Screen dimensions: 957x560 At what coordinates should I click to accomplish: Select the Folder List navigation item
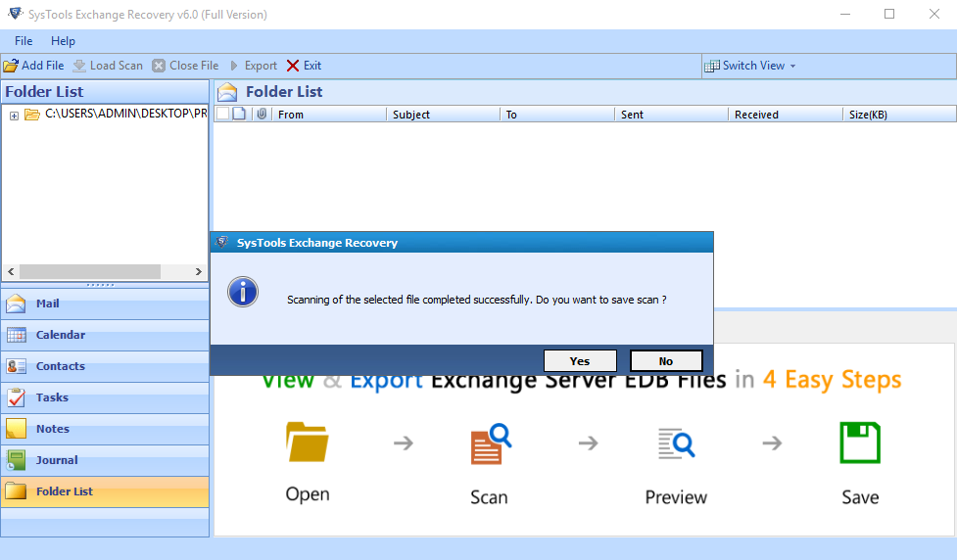point(105,491)
